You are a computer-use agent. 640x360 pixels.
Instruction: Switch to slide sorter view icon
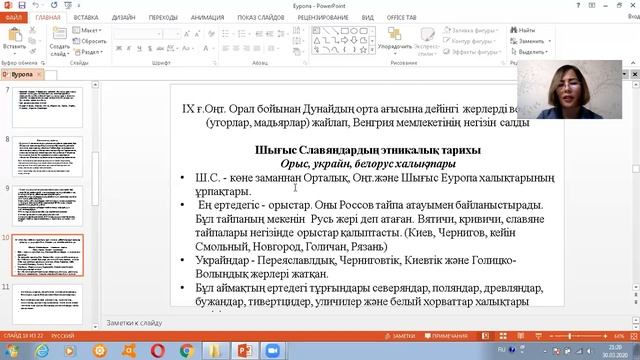[503, 336]
